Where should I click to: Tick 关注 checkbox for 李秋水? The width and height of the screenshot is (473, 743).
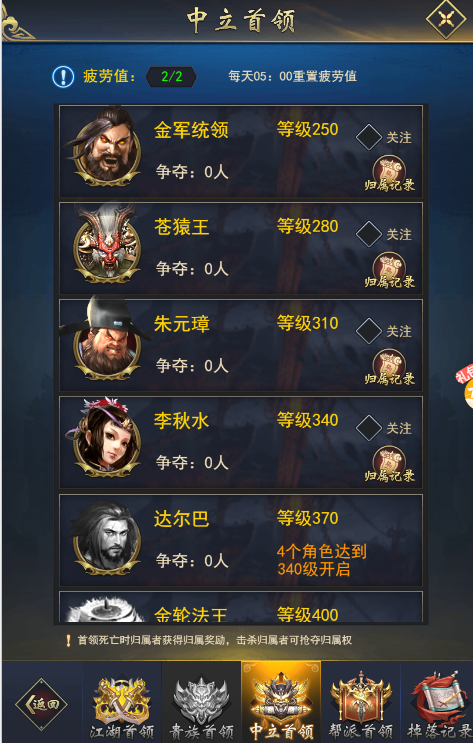click(x=369, y=428)
